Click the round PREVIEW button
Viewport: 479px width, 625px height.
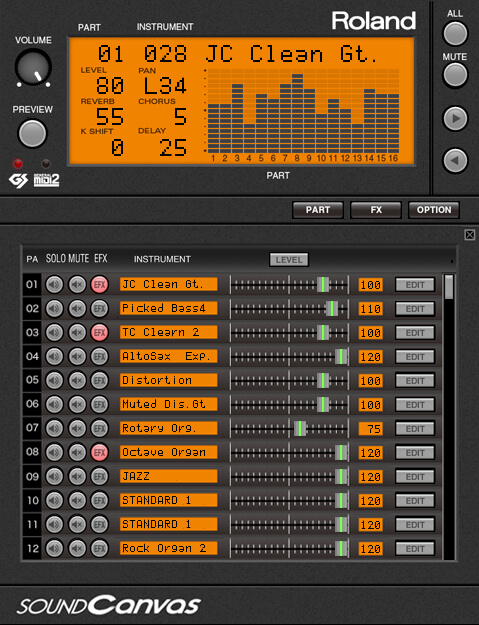32,133
